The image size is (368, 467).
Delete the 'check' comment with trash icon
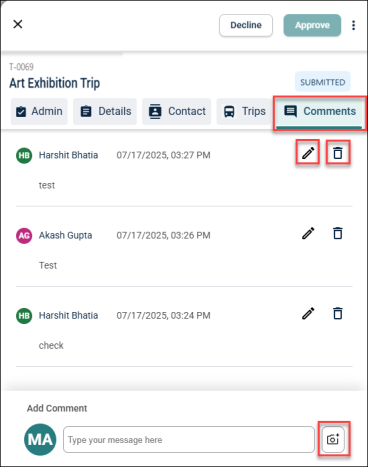tap(338, 313)
